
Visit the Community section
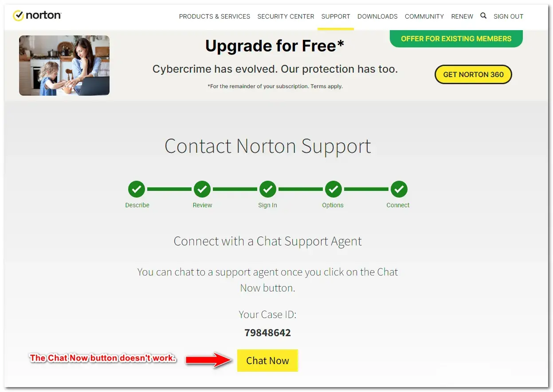click(424, 16)
